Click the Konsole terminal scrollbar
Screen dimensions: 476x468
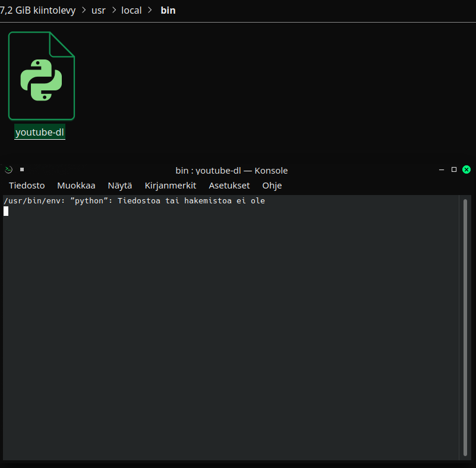[x=465, y=328]
